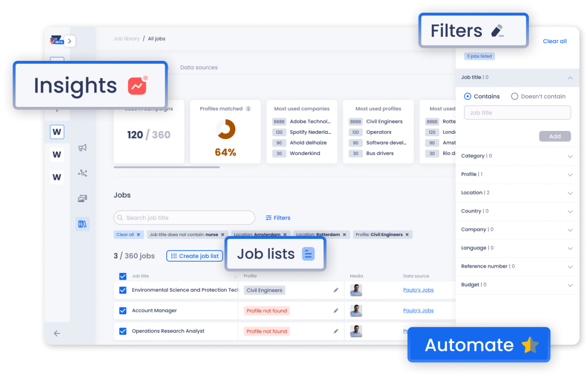
Task: Open the network nodes sidebar icon
Action: click(x=82, y=173)
